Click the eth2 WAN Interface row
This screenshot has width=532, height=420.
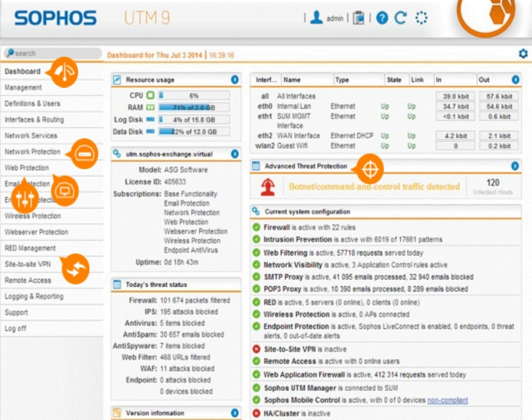(387, 136)
